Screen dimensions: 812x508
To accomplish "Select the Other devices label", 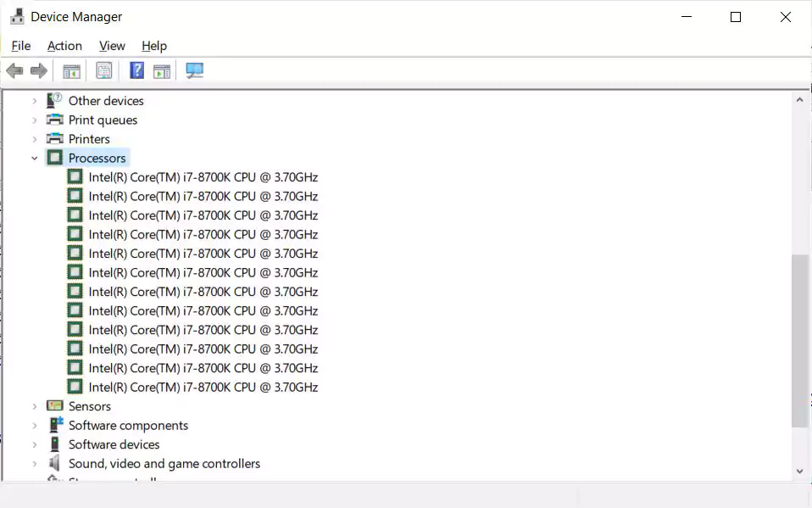I will click(106, 101).
